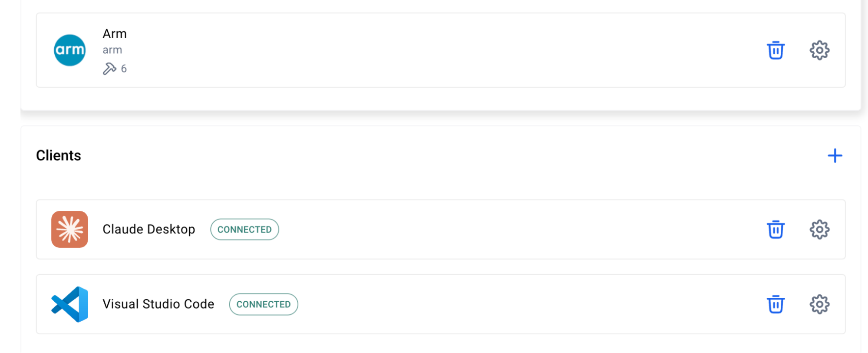Click the tool count number 6

[124, 69]
